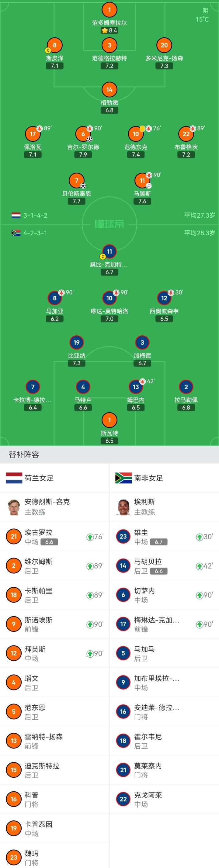
Task: Click the South Africa flag beside 南非女足
Action: point(123,478)
